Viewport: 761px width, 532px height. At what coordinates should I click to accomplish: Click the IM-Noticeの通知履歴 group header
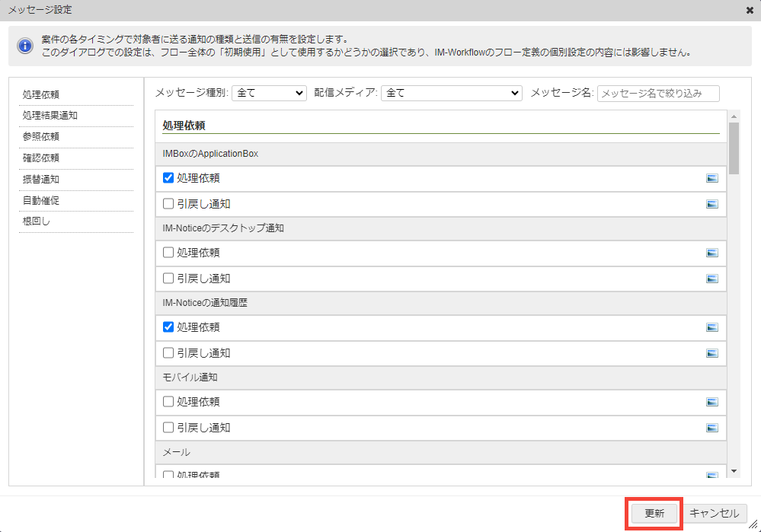point(441,303)
